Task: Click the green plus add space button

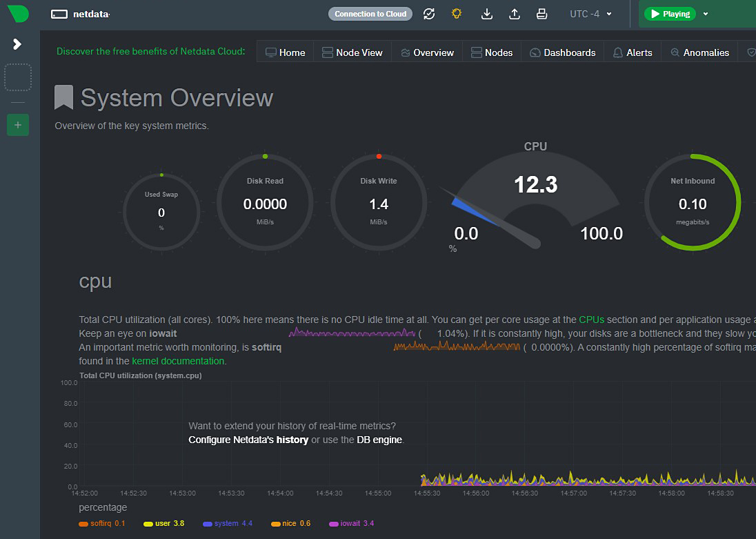Action: (x=18, y=125)
